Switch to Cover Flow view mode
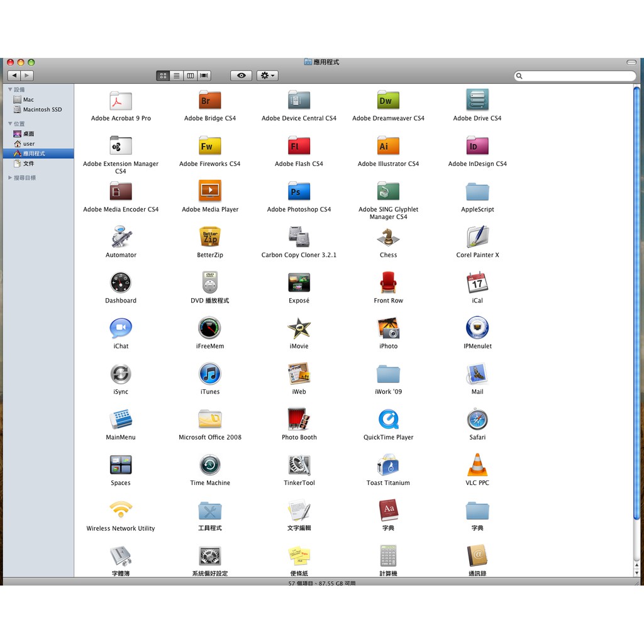 pyautogui.click(x=204, y=75)
